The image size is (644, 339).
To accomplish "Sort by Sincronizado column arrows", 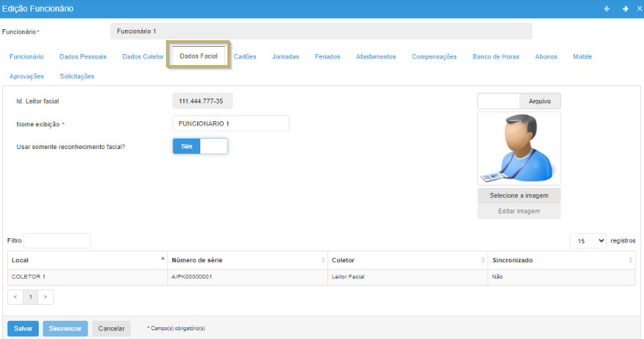I will (630, 260).
